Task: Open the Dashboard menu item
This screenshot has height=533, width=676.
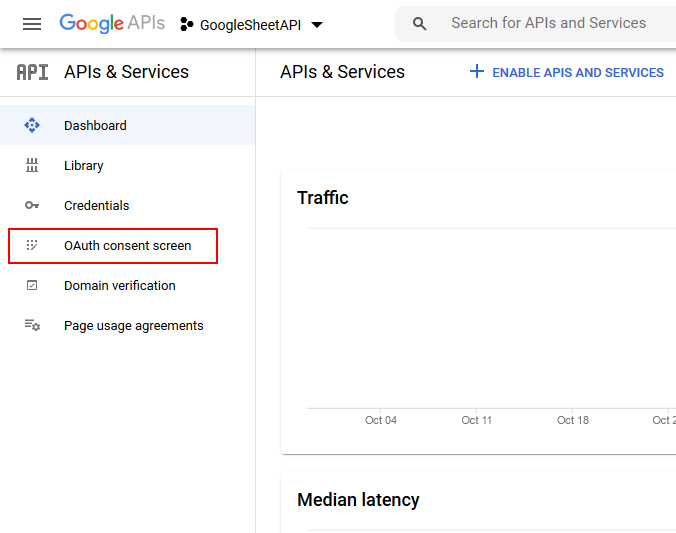Action: click(95, 125)
